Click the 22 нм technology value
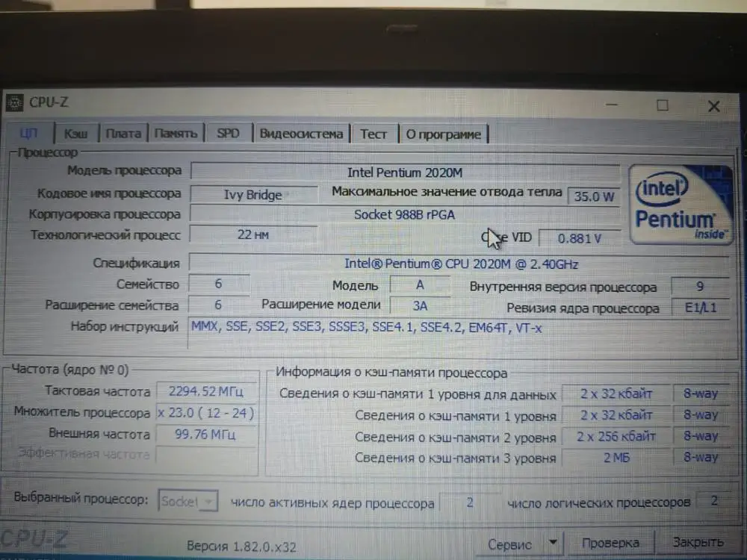 253,234
